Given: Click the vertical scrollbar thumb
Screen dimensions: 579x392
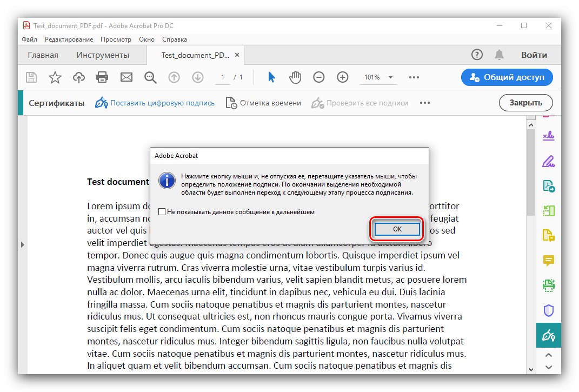Looking at the screenshot, I should point(531,172).
